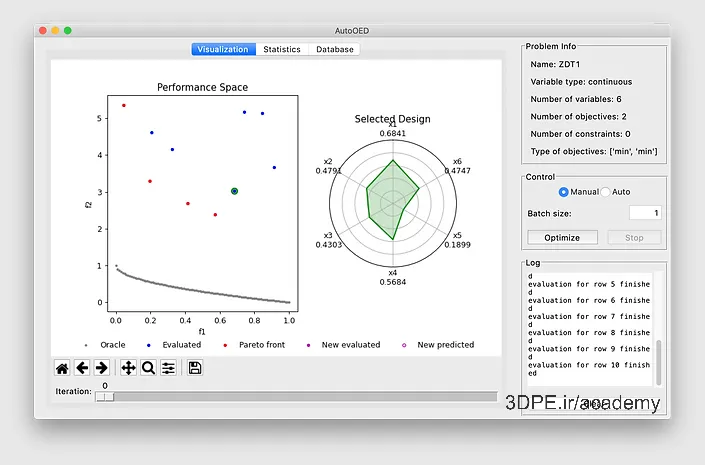
Task: Select the Manual radio button
Action: coord(563,192)
